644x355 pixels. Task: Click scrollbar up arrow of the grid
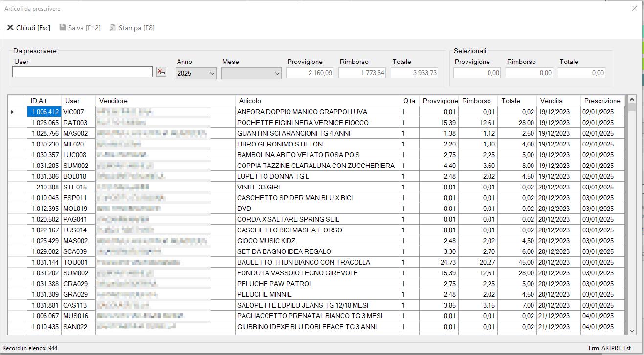(632, 99)
